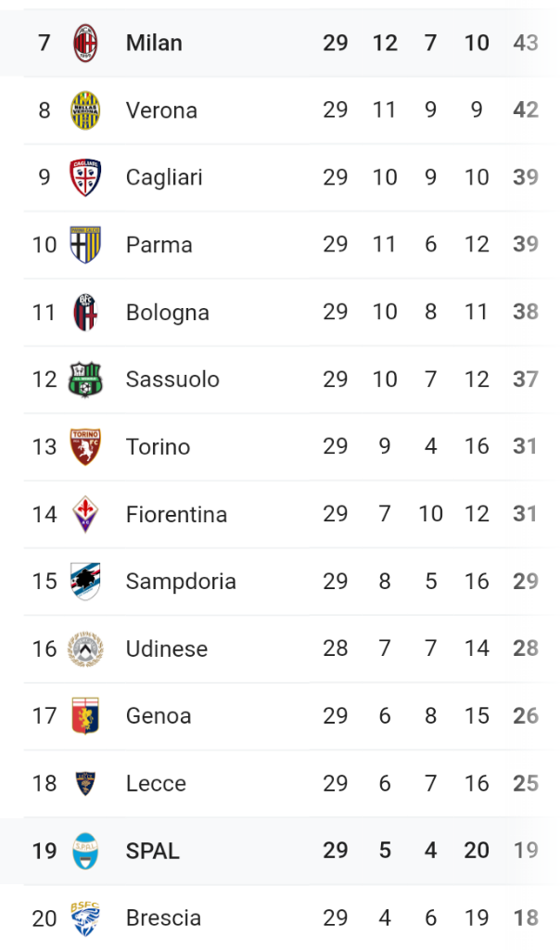Select the Fiorentina team name

tap(176, 514)
